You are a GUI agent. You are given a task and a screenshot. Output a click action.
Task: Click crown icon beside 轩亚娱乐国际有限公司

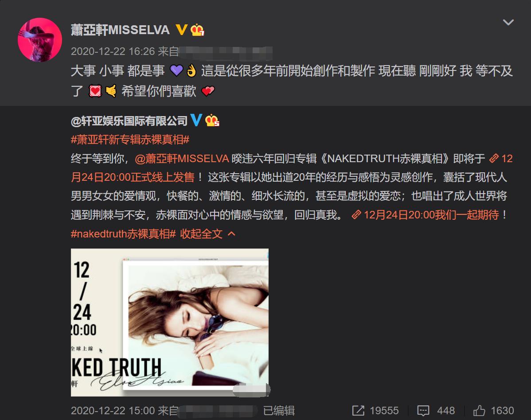pos(212,121)
